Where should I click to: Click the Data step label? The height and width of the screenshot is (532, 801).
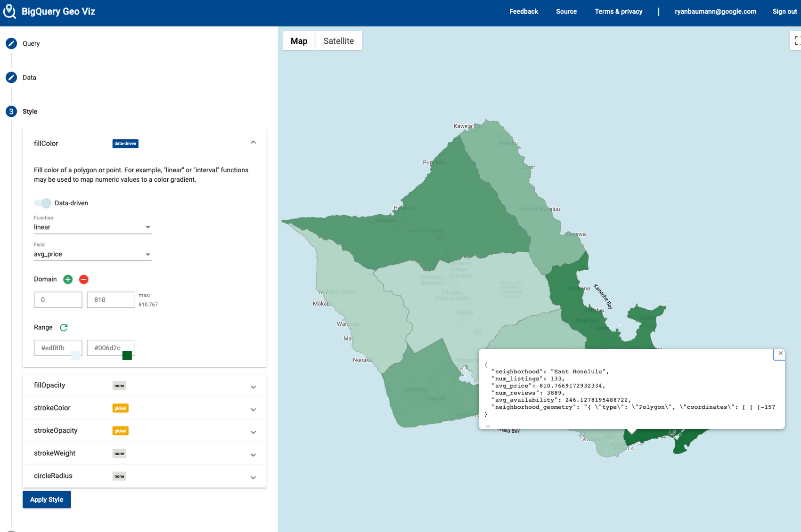[x=29, y=77]
